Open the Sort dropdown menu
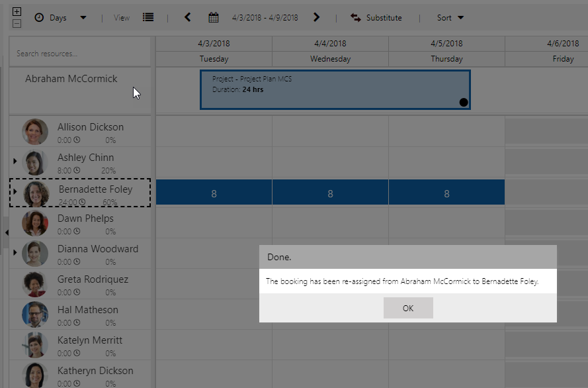The width and height of the screenshot is (588, 388). [450, 18]
